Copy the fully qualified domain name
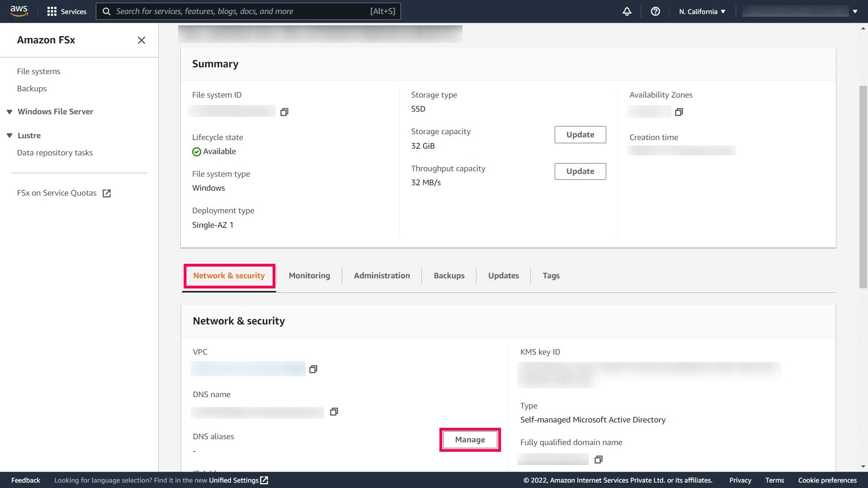The width and height of the screenshot is (868, 488). pyautogui.click(x=598, y=460)
